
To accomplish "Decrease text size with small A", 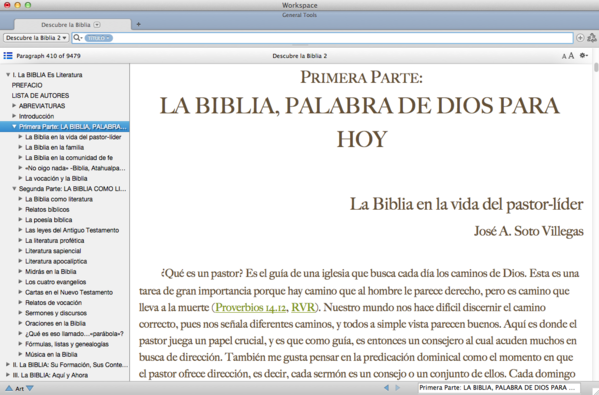I will click(x=564, y=57).
